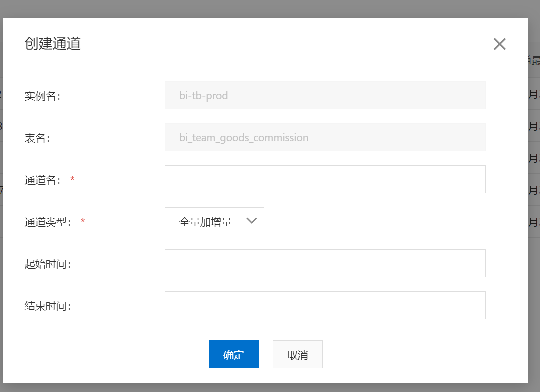This screenshot has width=540, height=392.
Task: Focus the 通道名 text input
Action: coord(325,179)
